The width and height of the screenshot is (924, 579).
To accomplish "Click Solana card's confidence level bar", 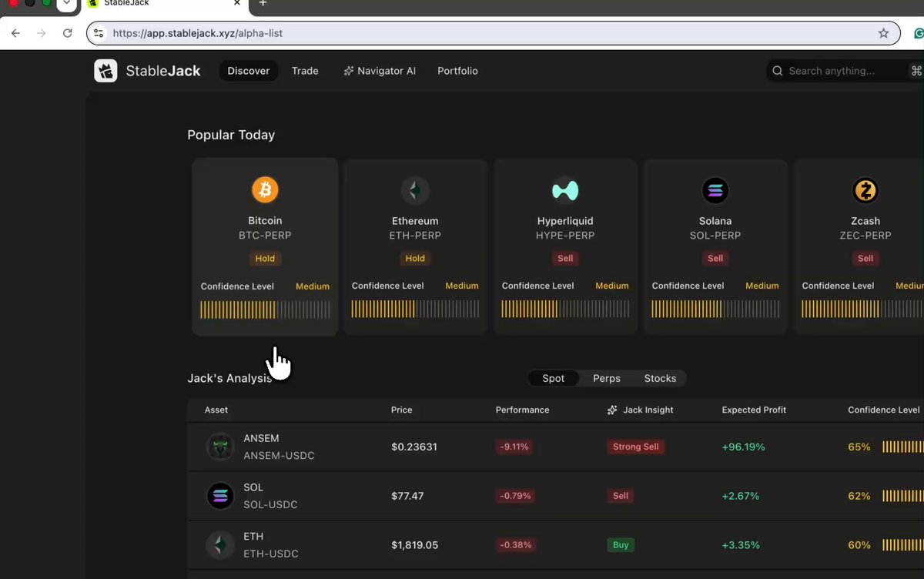I will [715, 310].
